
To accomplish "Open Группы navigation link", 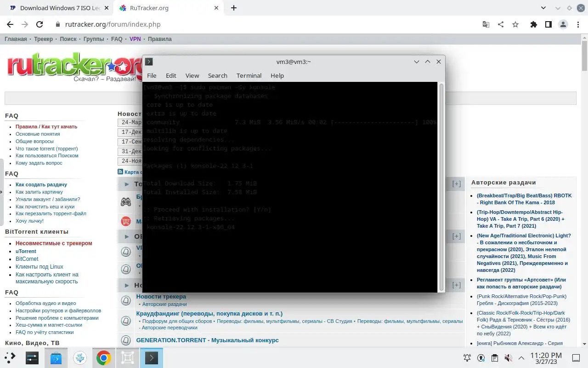I will pyautogui.click(x=94, y=39).
